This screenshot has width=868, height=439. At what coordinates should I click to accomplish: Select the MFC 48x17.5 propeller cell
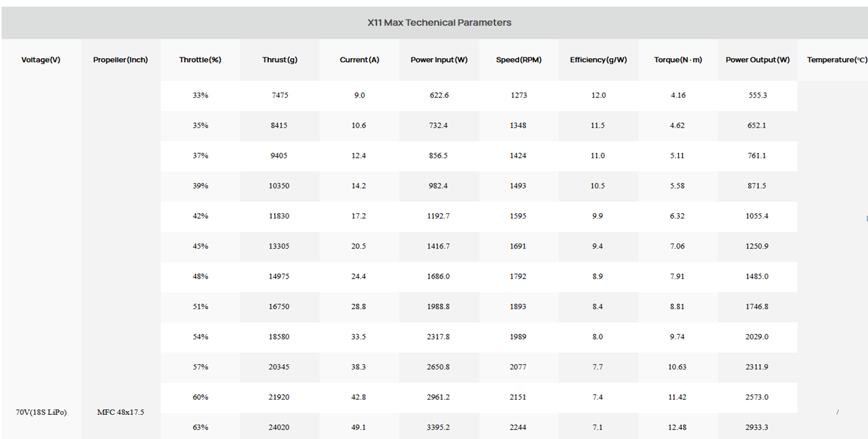tap(120, 412)
